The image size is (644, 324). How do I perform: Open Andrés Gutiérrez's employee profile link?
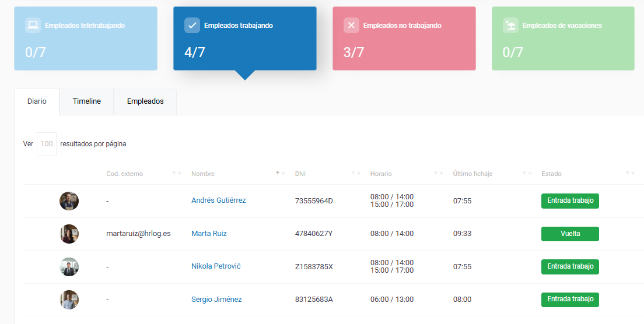click(218, 200)
